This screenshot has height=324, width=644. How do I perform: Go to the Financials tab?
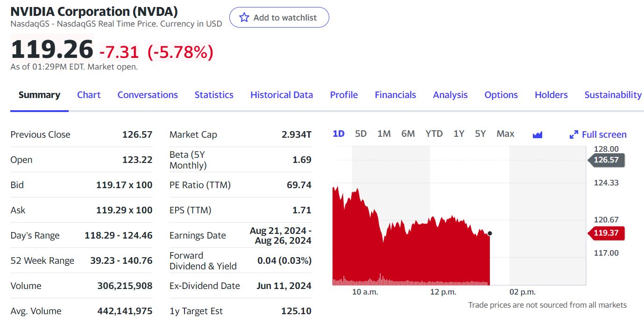point(395,95)
